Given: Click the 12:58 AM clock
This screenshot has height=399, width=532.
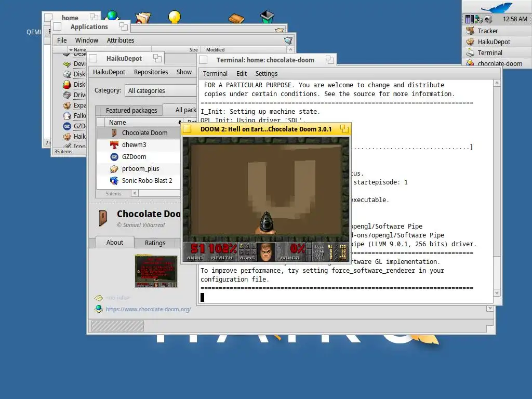Looking at the screenshot, I should point(515,19).
